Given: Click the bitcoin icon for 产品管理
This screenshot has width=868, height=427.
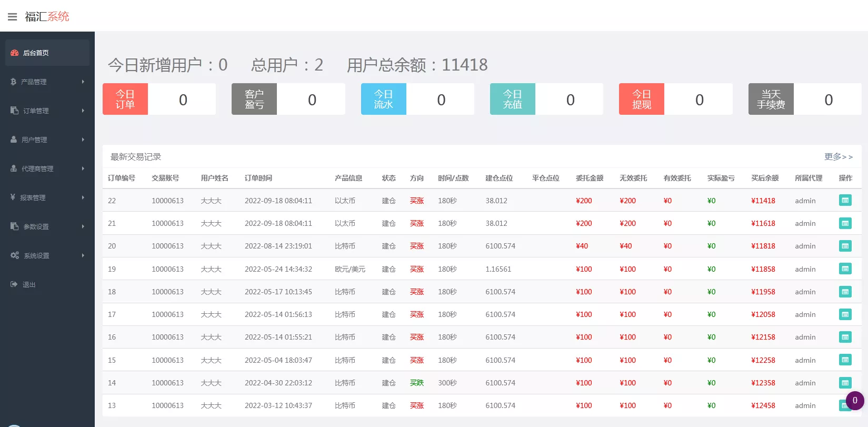Looking at the screenshot, I should (14, 82).
